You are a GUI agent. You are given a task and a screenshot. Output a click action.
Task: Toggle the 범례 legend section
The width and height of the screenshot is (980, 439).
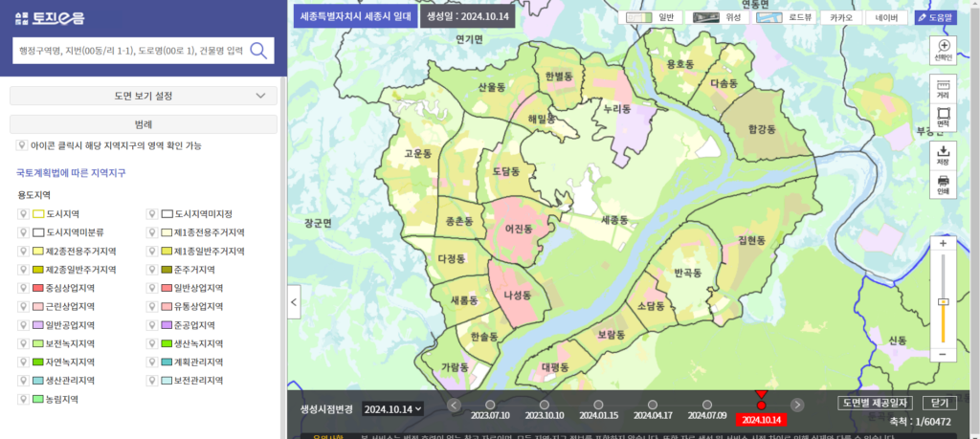pos(144,123)
